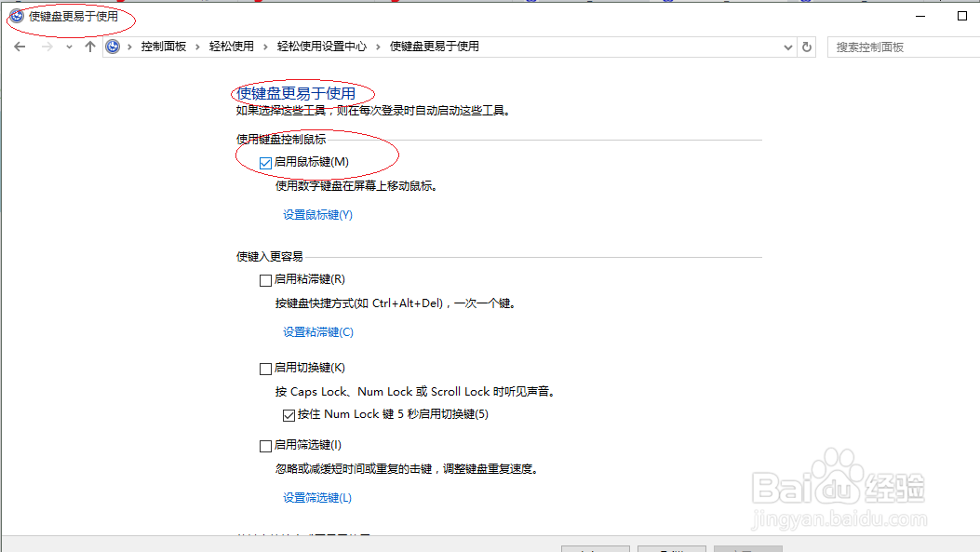
Task: Click the 设置粘滞键(C) link
Action: click(x=316, y=331)
